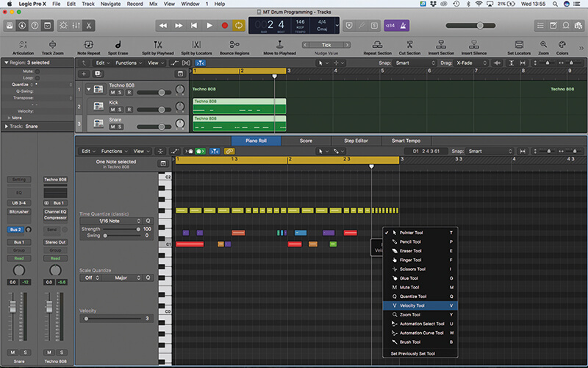This screenshot has width=588, height=368.
Task: Click the Fast Forward transport button
Action: (179, 26)
